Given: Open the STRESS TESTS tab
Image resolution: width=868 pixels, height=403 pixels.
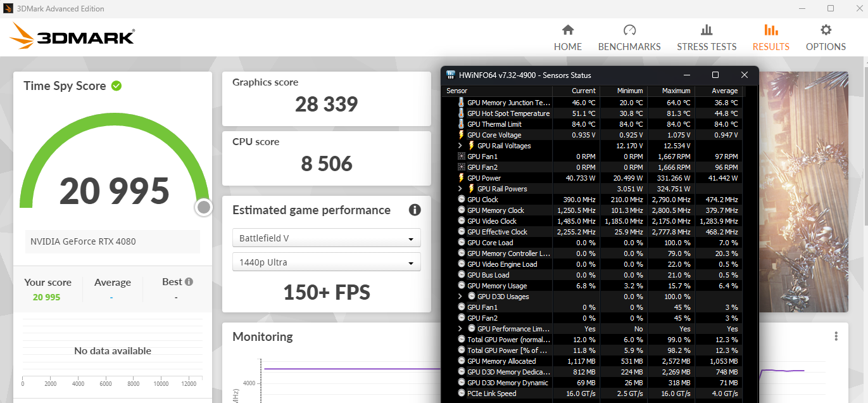Looking at the screenshot, I should click(707, 38).
